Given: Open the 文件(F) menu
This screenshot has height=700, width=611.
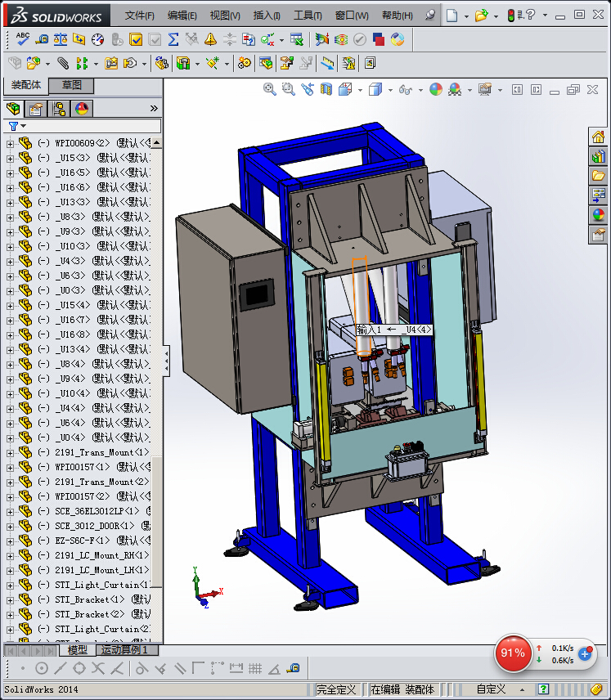Looking at the screenshot, I should coord(139,16).
